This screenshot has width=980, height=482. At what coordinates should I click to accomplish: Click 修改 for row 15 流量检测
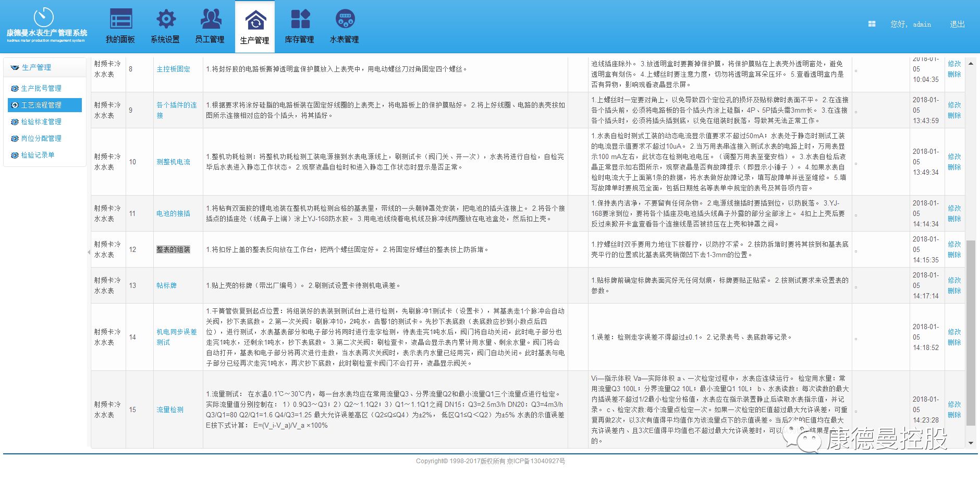(x=954, y=404)
